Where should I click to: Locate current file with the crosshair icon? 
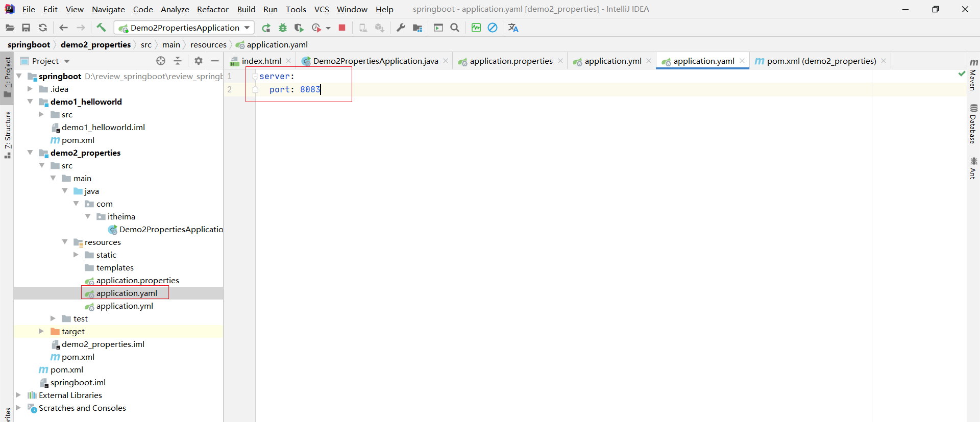coord(161,61)
